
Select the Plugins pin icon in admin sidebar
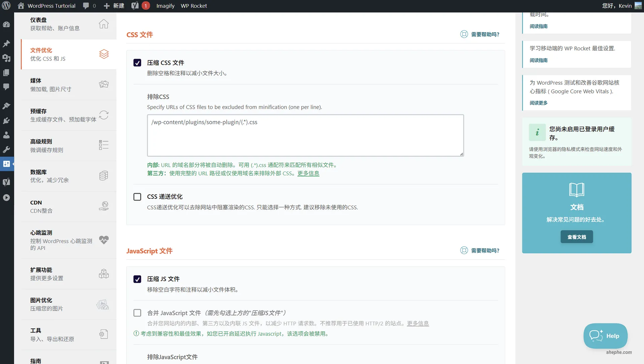tap(7, 44)
